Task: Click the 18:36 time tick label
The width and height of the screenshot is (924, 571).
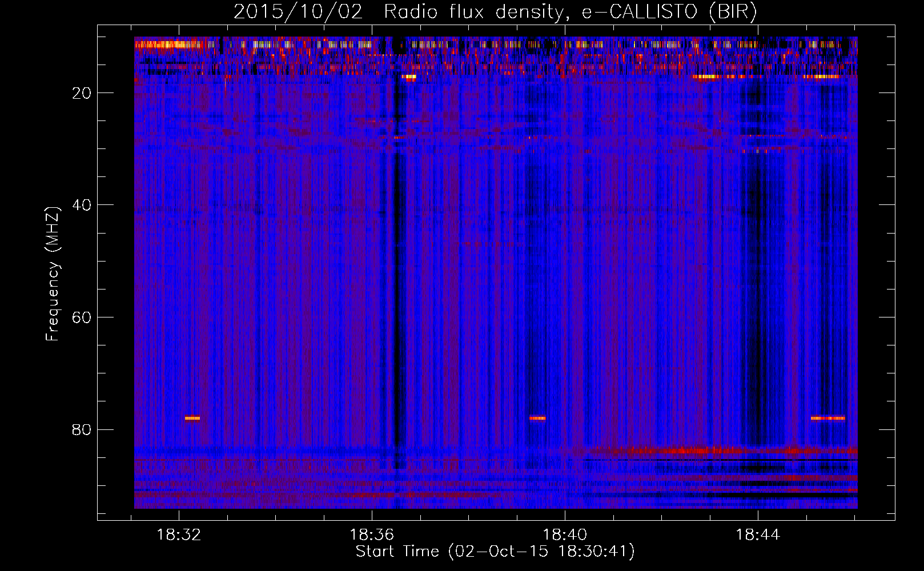Action: pyautogui.click(x=372, y=535)
